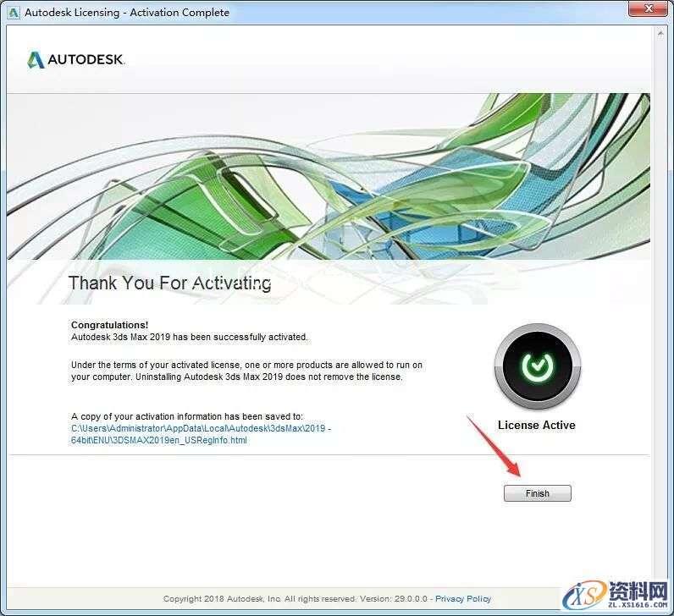Click the title bar application icon

(13, 13)
